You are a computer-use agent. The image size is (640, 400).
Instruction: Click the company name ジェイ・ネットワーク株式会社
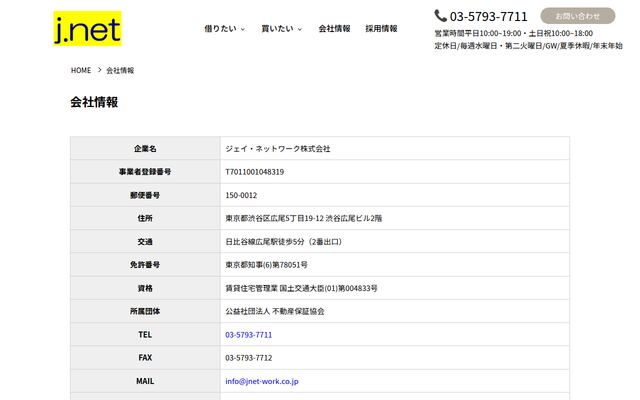(278, 149)
